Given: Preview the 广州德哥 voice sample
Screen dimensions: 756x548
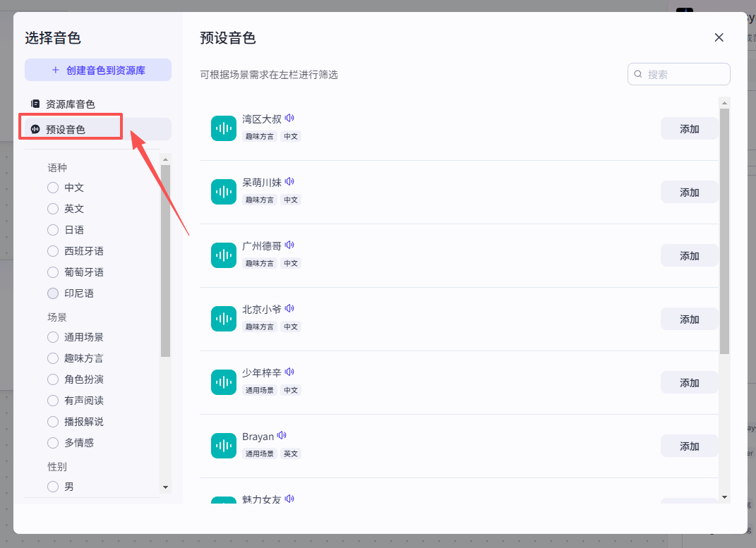Looking at the screenshot, I should [289, 245].
